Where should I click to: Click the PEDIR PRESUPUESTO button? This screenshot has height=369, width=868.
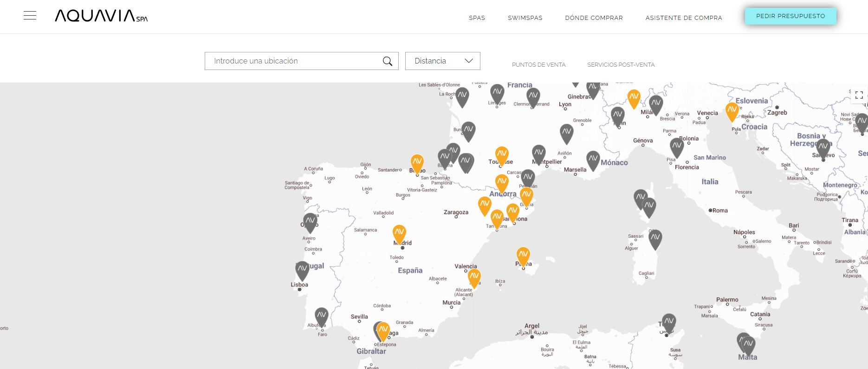click(x=790, y=16)
